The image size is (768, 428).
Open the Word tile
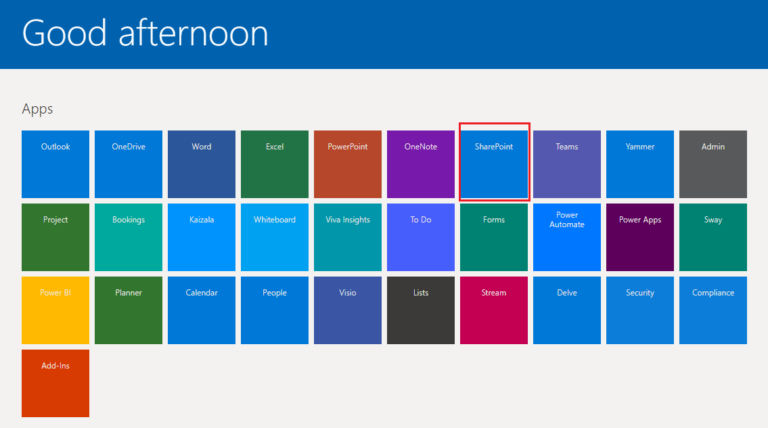(201, 163)
